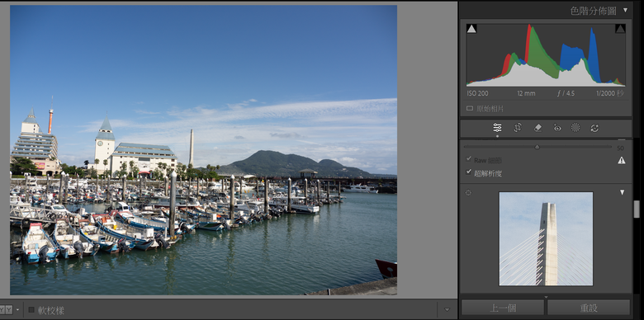Select the Healing eraser tool
Viewport: 644px width, 320px height.
[x=537, y=128]
